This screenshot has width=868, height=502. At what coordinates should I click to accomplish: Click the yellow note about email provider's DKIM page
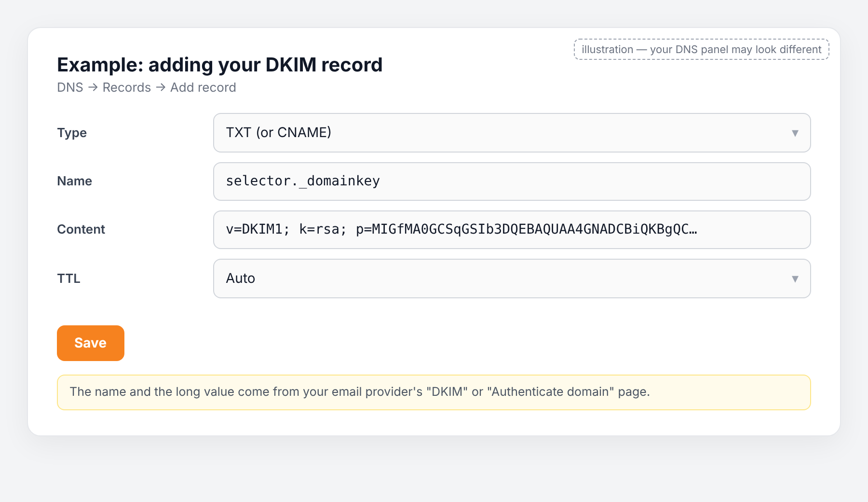click(434, 392)
